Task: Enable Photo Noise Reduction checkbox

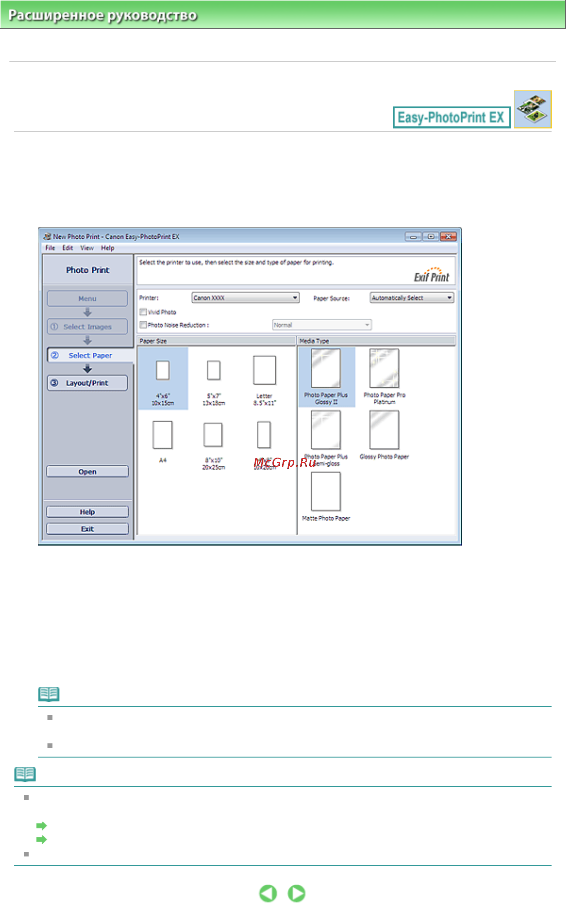Action: click(143, 325)
